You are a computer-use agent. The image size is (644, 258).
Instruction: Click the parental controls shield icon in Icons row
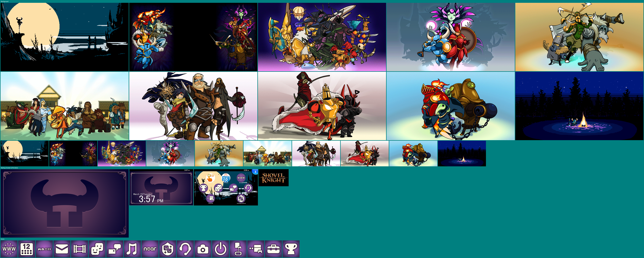168,249
